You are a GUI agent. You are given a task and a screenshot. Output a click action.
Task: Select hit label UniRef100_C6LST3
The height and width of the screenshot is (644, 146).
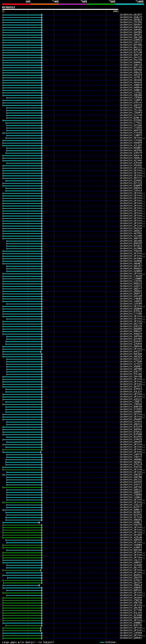pos(131,560)
